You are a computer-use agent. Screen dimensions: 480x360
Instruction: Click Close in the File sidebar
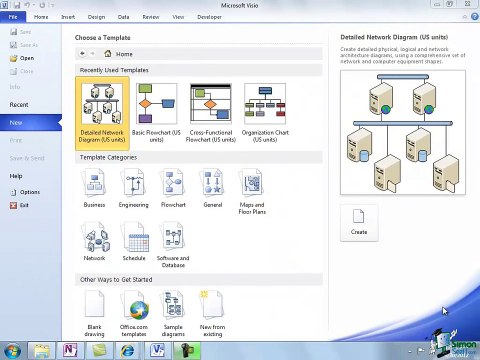(x=22, y=71)
